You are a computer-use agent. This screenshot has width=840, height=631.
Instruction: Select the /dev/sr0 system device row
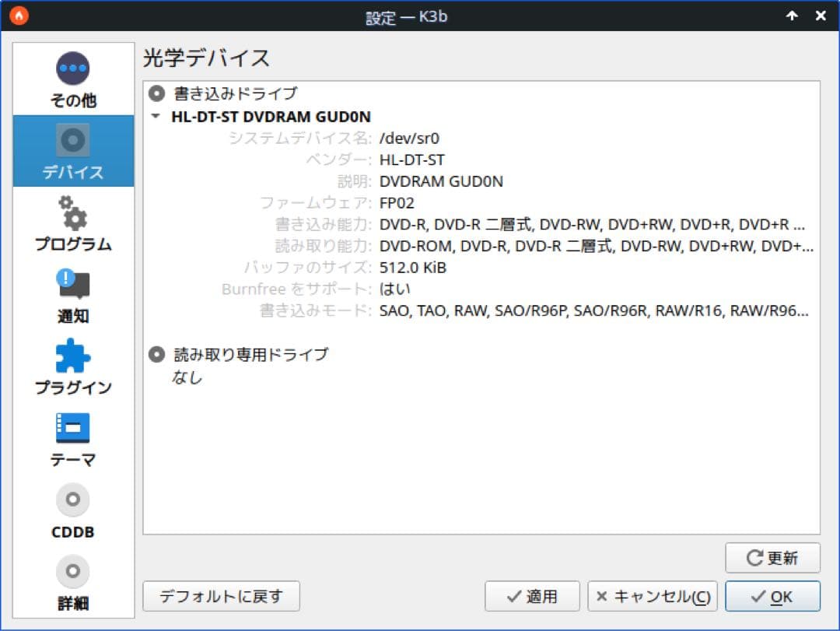tap(410, 138)
